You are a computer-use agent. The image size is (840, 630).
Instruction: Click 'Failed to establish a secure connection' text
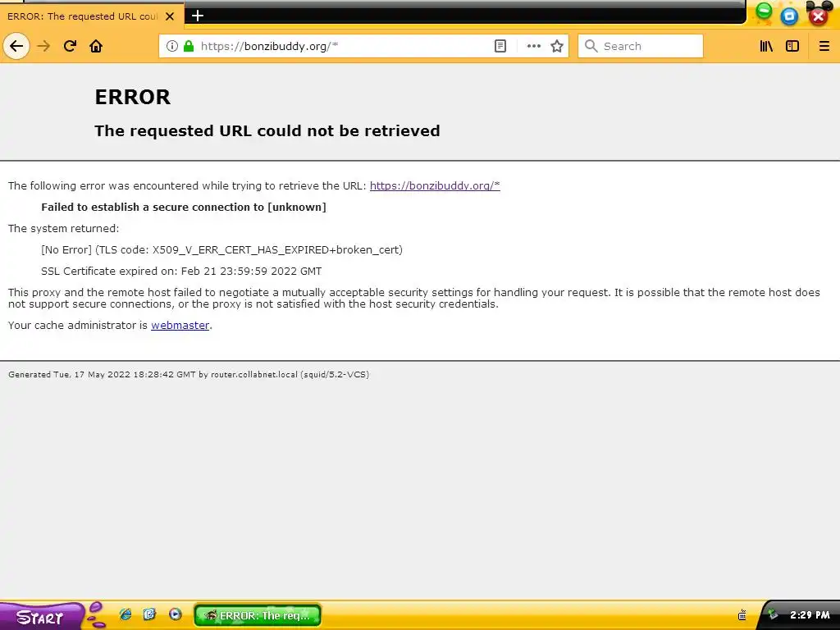click(x=184, y=208)
